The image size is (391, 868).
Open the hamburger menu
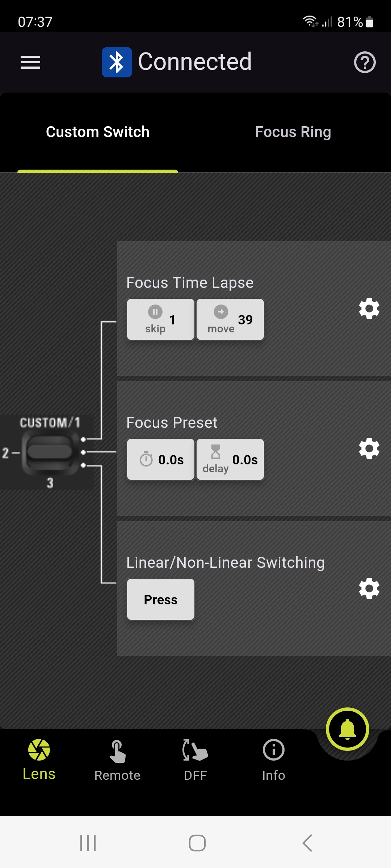point(30,62)
